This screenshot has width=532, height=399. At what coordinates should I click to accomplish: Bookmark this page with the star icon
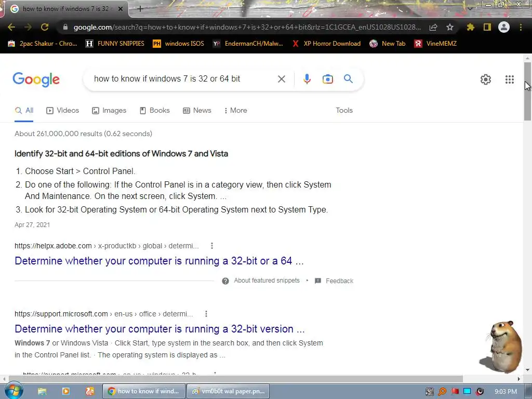pos(450,27)
